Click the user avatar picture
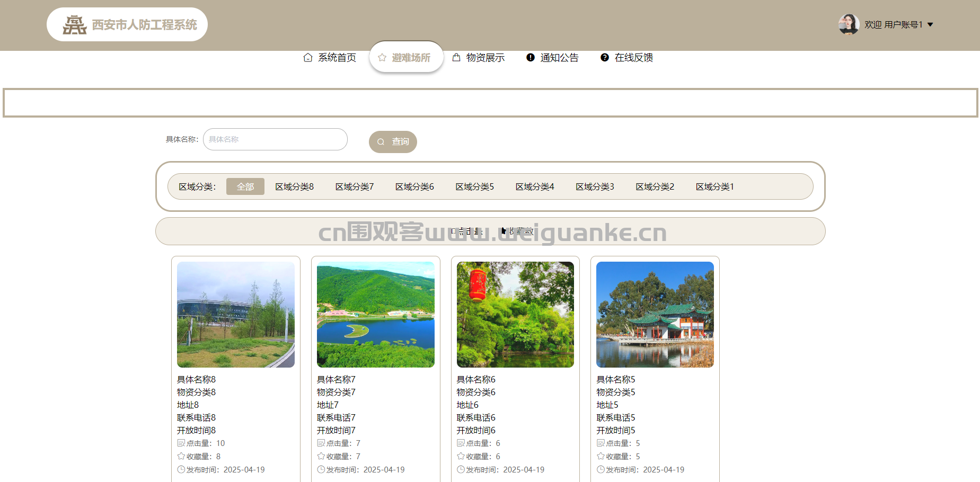Viewport: 980px width, 482px height. click(849, 24)
